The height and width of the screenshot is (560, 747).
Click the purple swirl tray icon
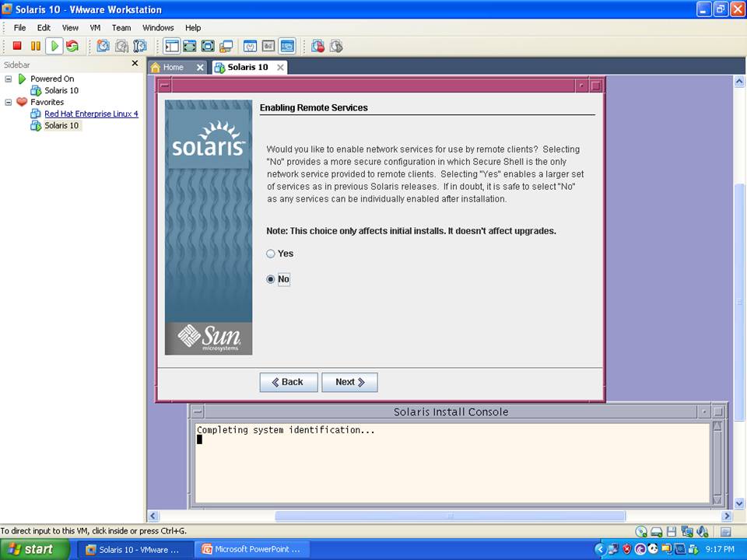[640, 549]
